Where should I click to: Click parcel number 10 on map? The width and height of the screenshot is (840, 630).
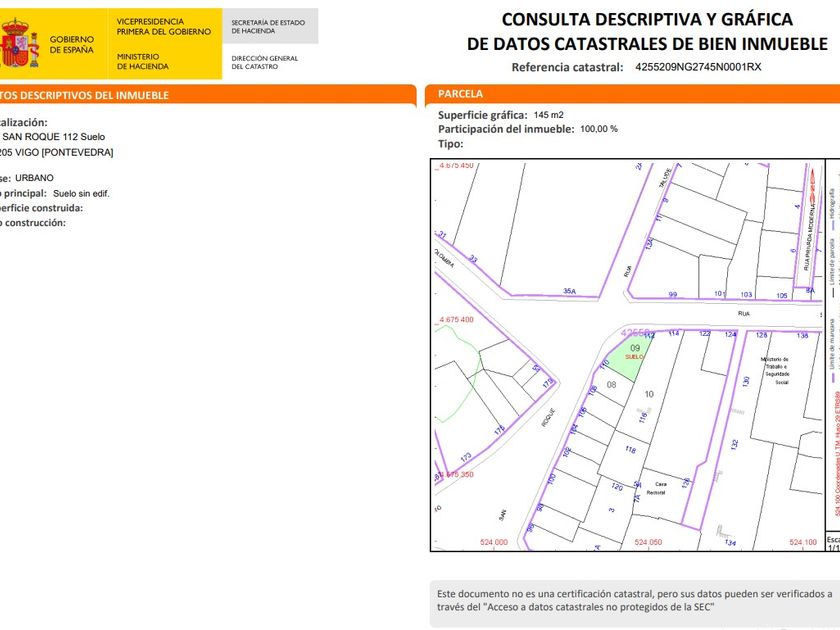point(649,394)
